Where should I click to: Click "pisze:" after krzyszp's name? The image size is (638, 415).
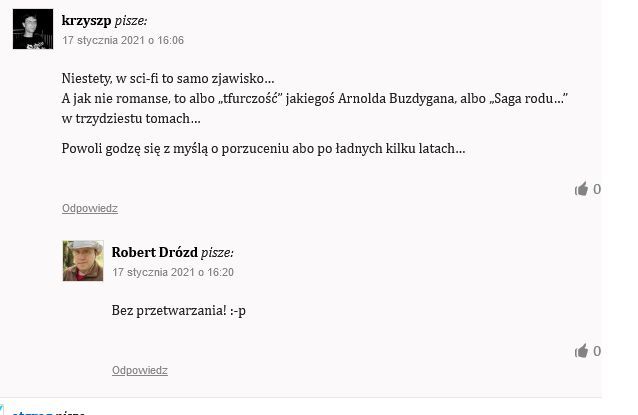131,21
